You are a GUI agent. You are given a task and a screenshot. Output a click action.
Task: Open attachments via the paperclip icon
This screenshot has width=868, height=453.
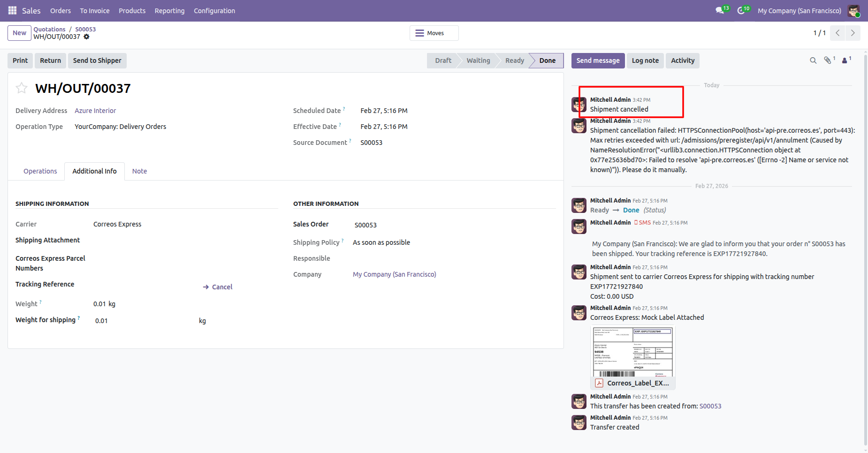(828, 60)
